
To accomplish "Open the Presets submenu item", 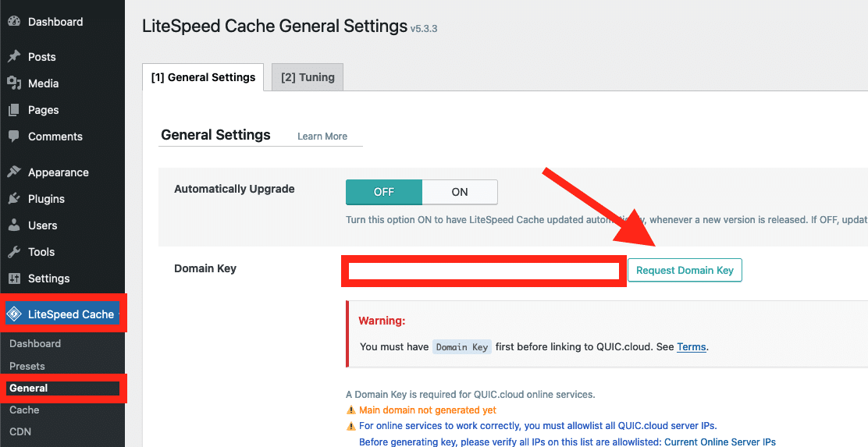I will click(x=27, y=366).
